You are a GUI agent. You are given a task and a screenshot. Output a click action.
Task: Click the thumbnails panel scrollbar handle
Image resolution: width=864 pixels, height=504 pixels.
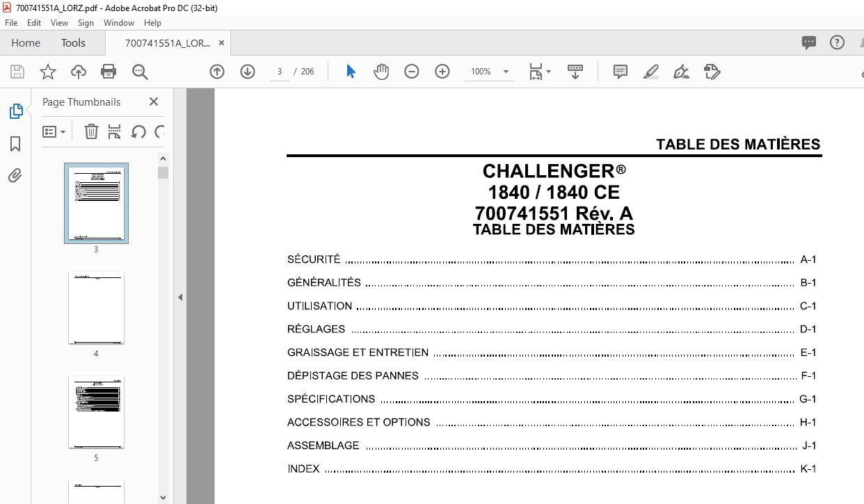click(163, 173)
